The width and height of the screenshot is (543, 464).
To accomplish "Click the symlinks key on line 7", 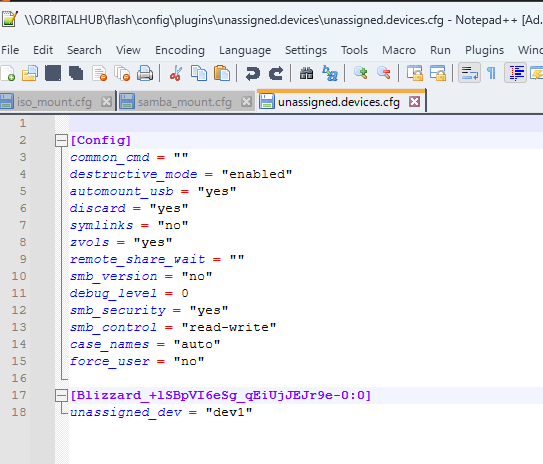I will point(101,225).
